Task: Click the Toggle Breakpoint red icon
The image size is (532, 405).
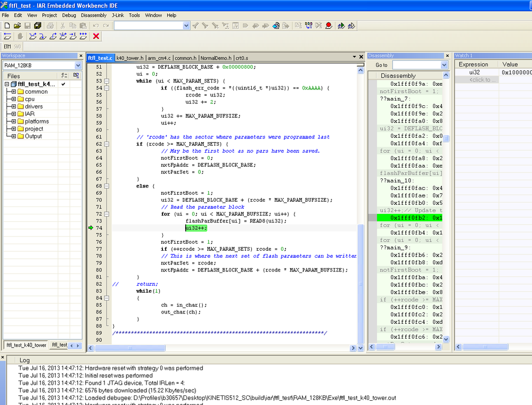Action: click(x=329, y=26)
